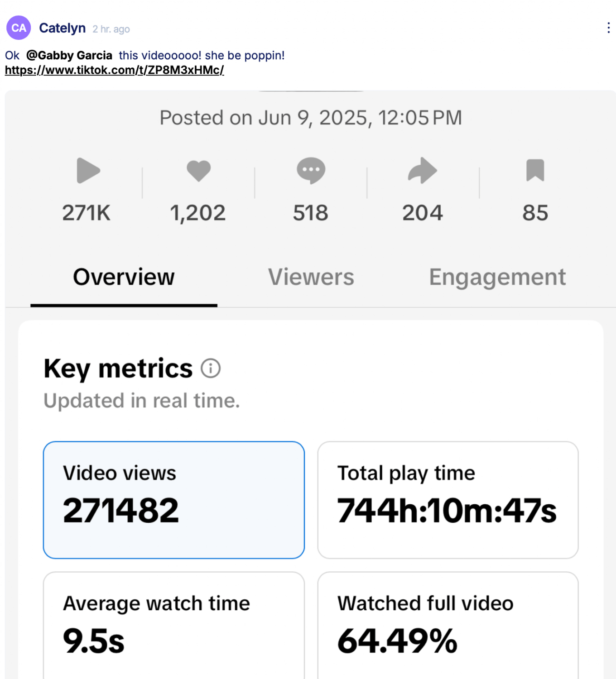Image resolution: width=616 pixels, height=679 pixels.
Task: Click the bookmark saves icon
Action: tap(535, 170)
